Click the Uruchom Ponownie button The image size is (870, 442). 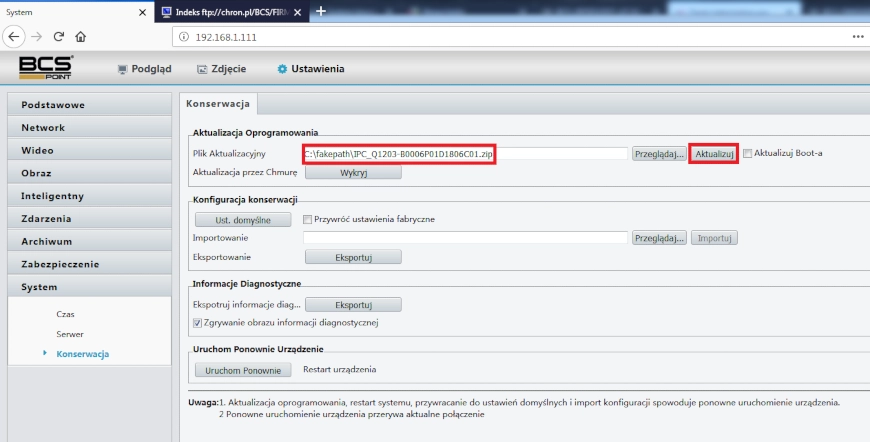tap(243, 370)
